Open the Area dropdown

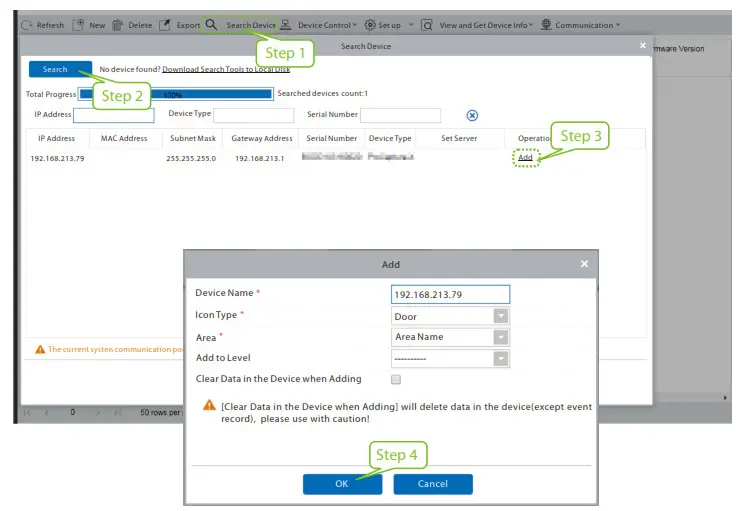500,337
